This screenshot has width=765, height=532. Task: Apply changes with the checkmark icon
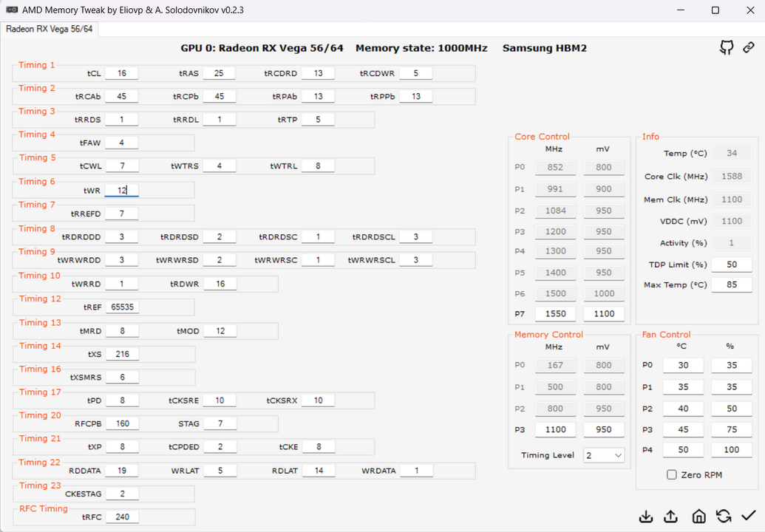[x=749, y=515]
